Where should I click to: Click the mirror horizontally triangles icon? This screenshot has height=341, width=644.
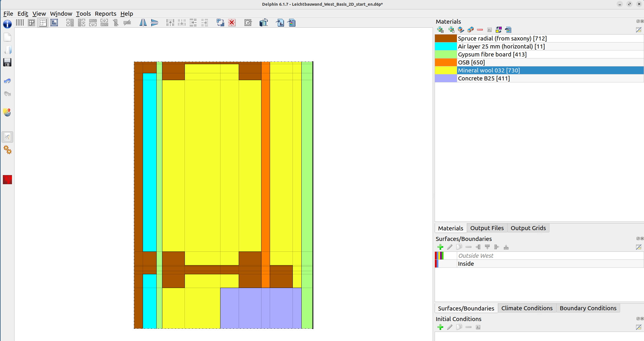coord(154,23)
